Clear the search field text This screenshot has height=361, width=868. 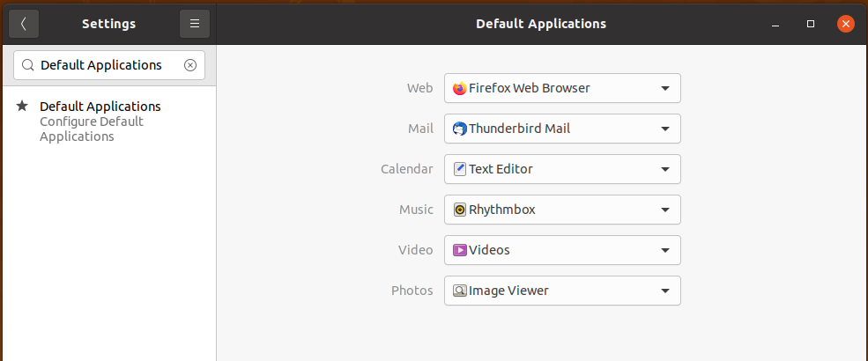tap(189, 65)
